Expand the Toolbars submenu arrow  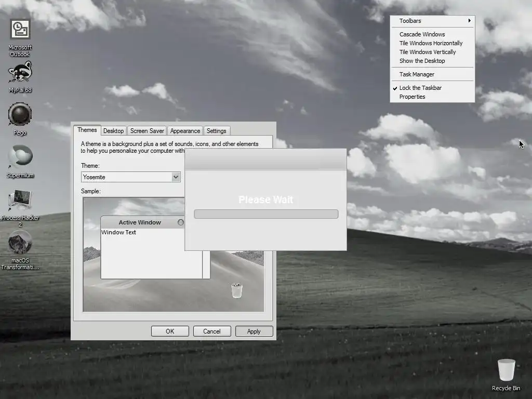pos(469,21)
